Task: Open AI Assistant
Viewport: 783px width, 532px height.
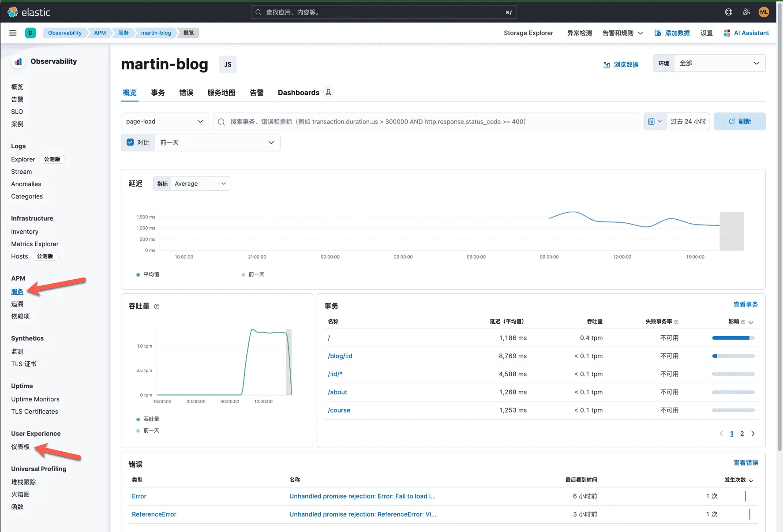Action: [x=746, y=33]
